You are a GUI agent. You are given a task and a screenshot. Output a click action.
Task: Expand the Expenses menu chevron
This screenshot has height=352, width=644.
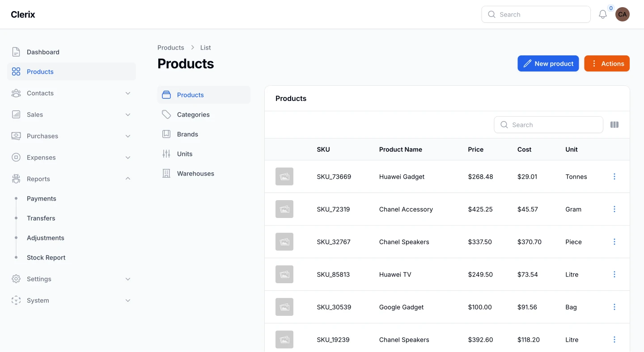point(128,157)
